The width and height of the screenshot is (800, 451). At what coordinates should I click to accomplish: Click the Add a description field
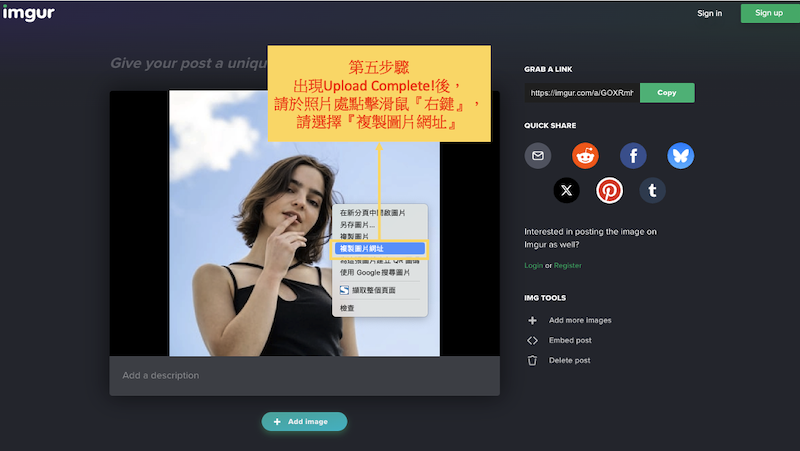[304, 375]
